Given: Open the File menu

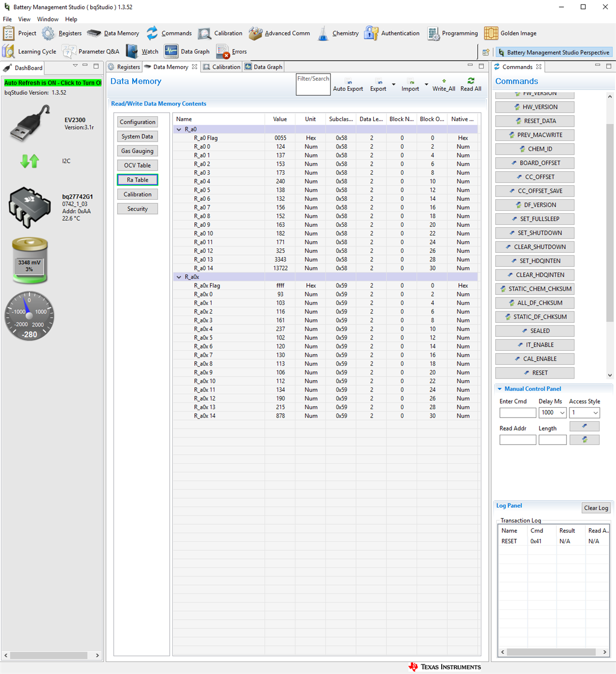Looking at the screenshot, I should tap(8, 19).
